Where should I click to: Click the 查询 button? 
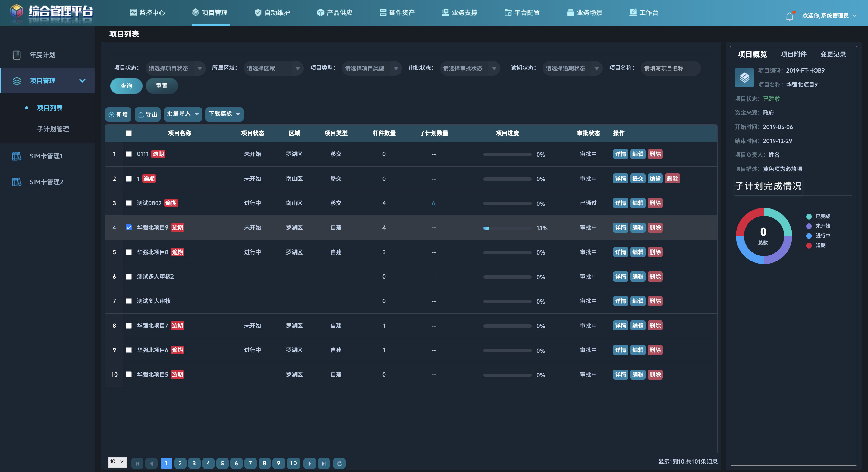pyautogui.click(x=126, y=86)
